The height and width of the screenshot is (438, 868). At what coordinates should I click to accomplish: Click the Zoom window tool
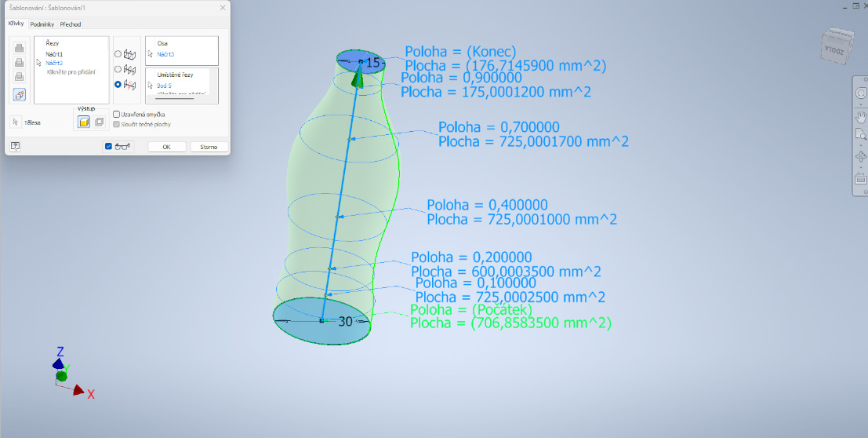[x=860, y=134]
